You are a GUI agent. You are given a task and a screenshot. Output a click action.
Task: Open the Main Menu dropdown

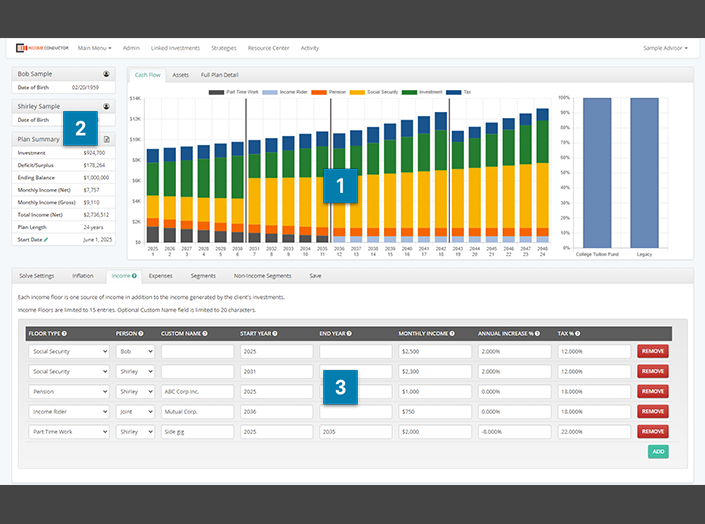(94, 48)
